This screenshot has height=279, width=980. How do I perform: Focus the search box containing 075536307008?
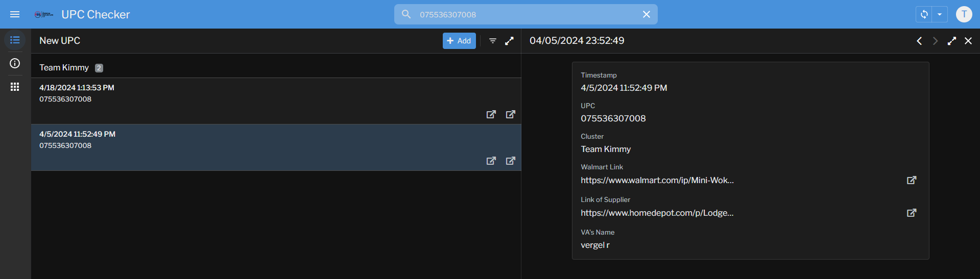coord(526,14)
